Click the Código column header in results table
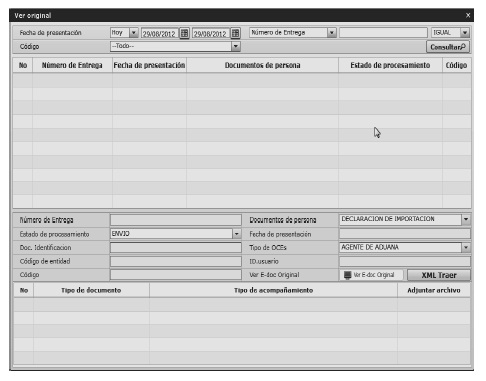This screenshot has height=381, width=486. click(x=456, y=65)
